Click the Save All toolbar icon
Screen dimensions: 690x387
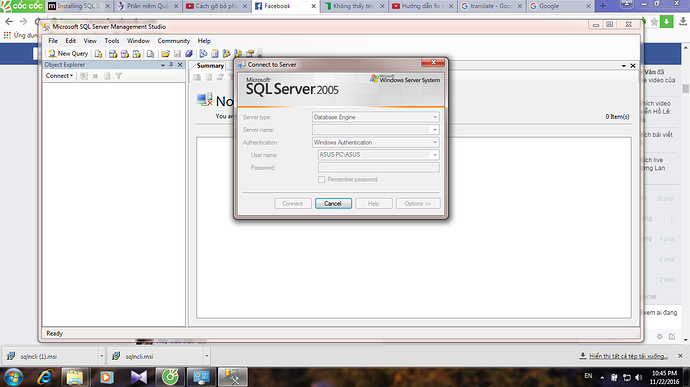189,54
